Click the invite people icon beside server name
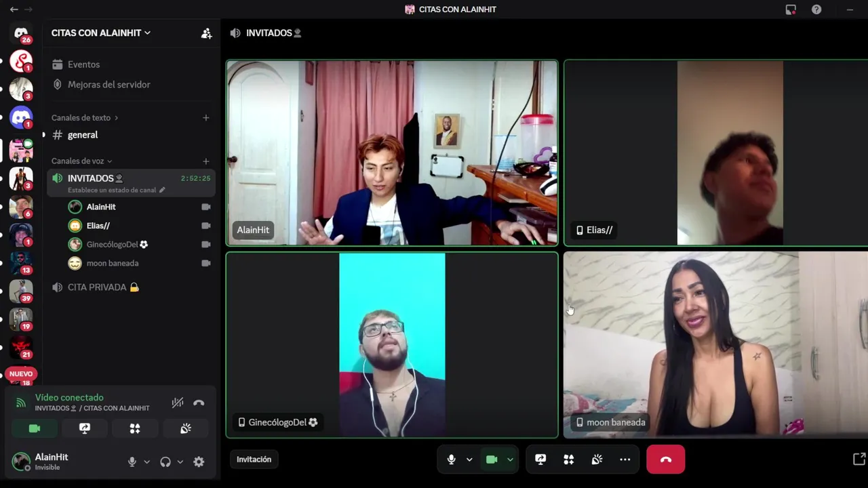The image size is (868, 488). [x=206, y=33]
